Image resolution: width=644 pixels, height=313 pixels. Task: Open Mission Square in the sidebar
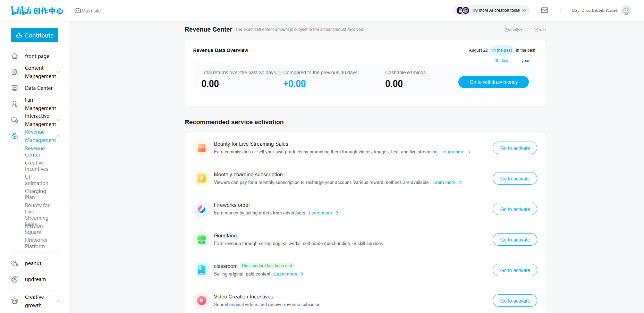click(34, 229)
